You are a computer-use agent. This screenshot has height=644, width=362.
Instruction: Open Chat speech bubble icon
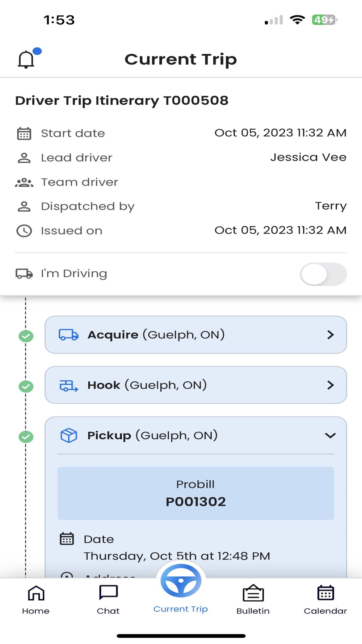coord(108,593)
